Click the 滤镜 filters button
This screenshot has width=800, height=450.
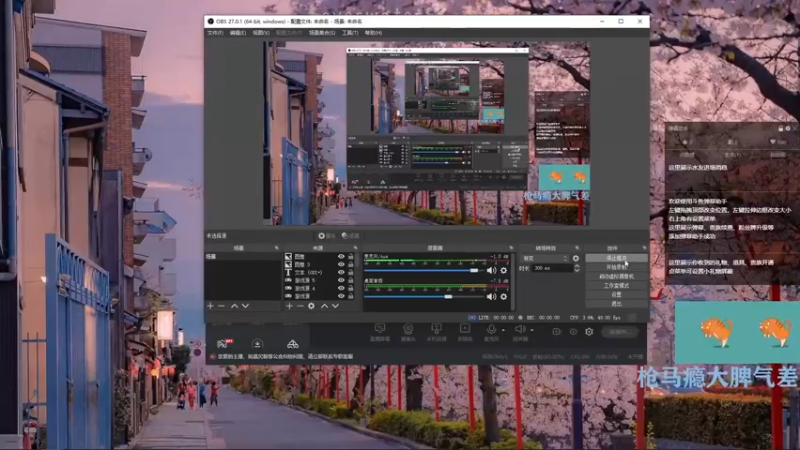tap(351, 236)
